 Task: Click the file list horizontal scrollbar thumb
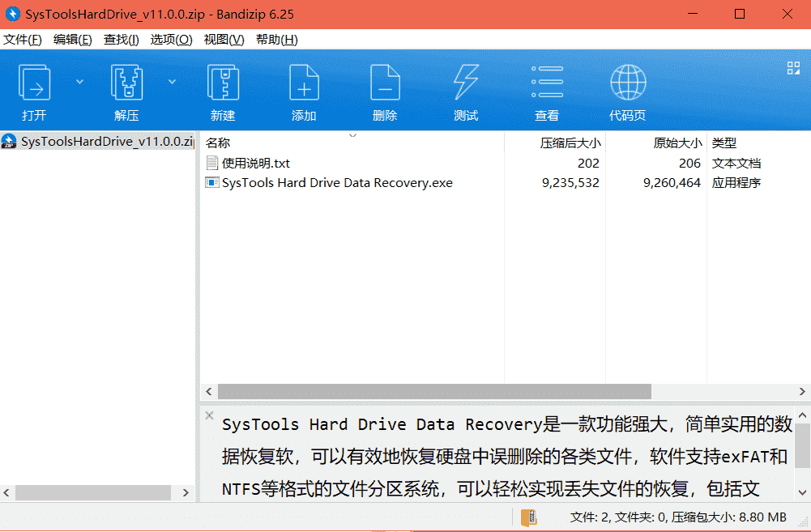pos(434,391)
